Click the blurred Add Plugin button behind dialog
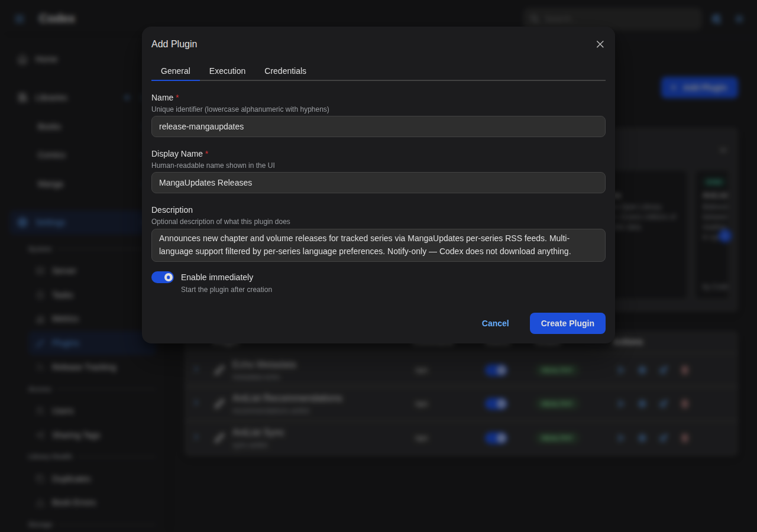757x532 pixels. click(699, 87)
